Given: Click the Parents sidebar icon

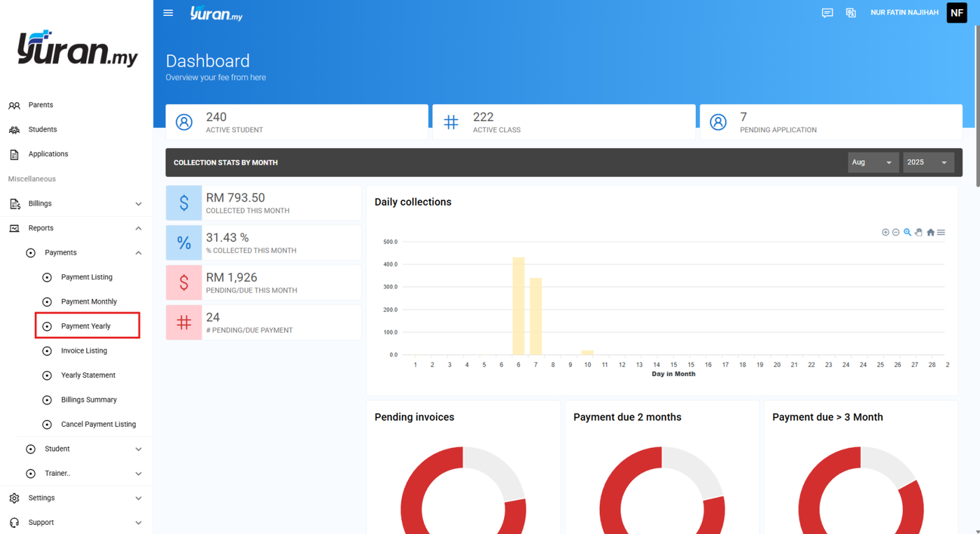Looking at the screenshot, I should pyautogui.click(x=14, y=105).
